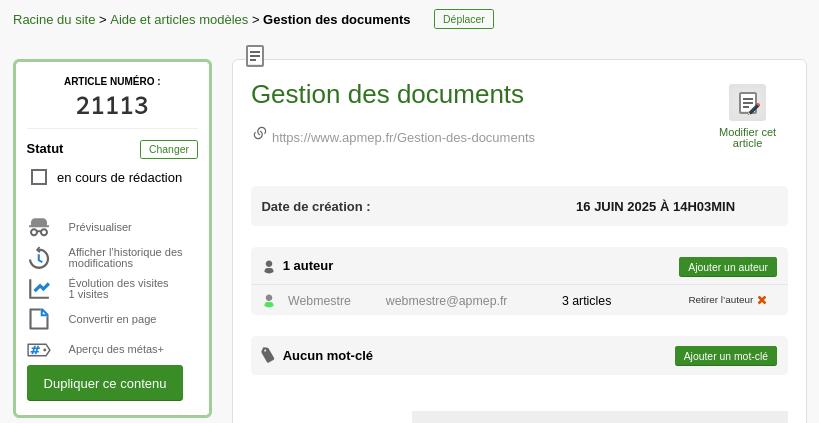Viewport: 819px width, 423px height.
Task: Click the Modifier cet article edit icon
Action: (x=747, y=103)
